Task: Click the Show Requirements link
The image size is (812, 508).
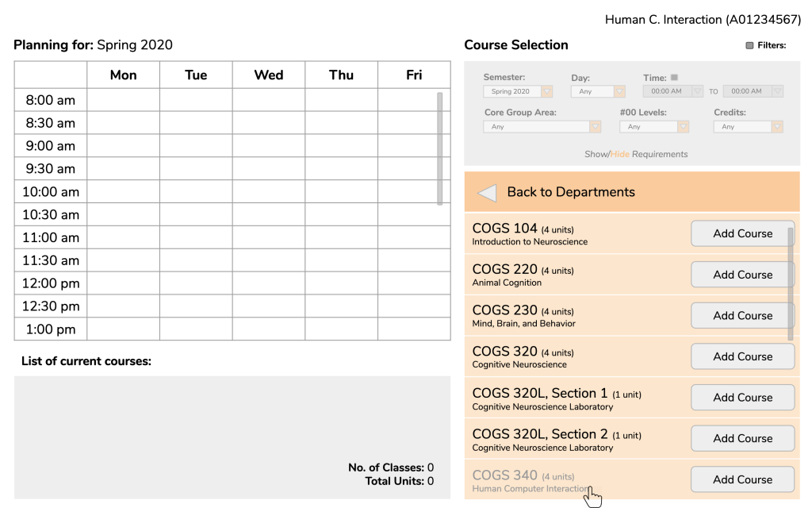Action: [596, 155]
